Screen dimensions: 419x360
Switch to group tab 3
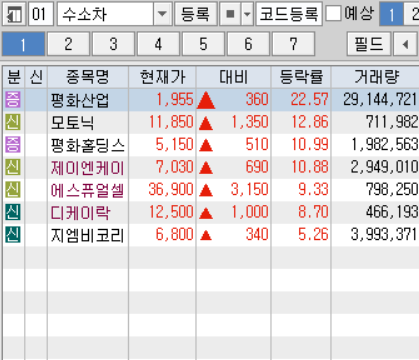113,44
